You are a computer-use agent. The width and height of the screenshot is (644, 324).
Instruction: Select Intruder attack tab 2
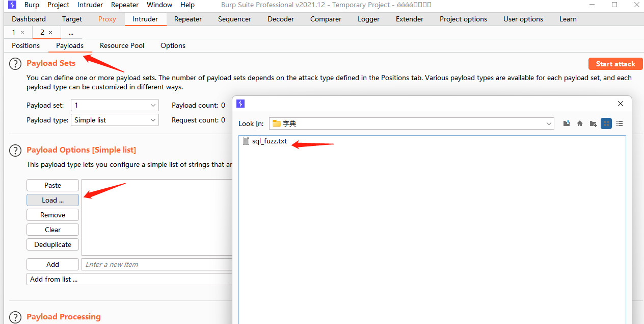[x=42, y=32]
